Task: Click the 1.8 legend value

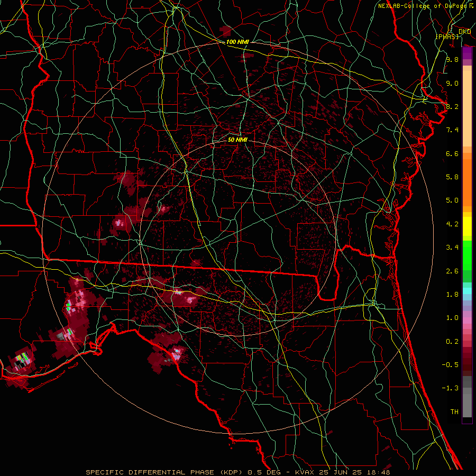Action: [x=452, y=295]
